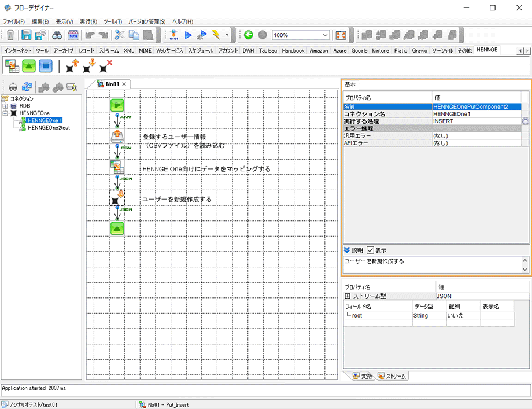Screen dimensions: 532x409
Task: Select HENNGE component with down arrow
Action: click(89, 66)
